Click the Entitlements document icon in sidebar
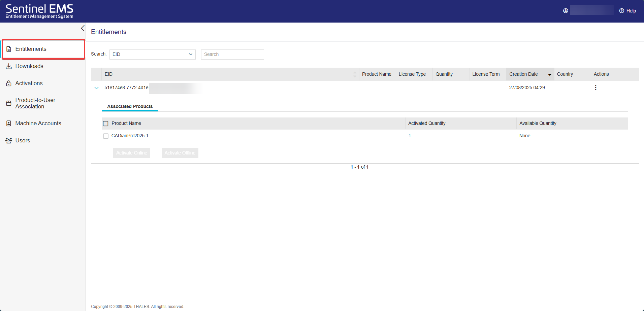The width and height of the screenshot is (644, 311). [x=9, y=49]
